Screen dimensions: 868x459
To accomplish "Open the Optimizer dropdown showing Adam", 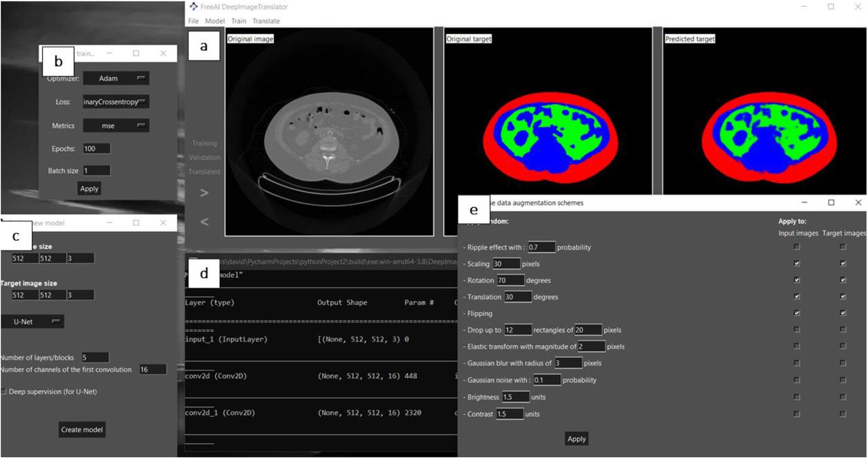I will 116,79.
